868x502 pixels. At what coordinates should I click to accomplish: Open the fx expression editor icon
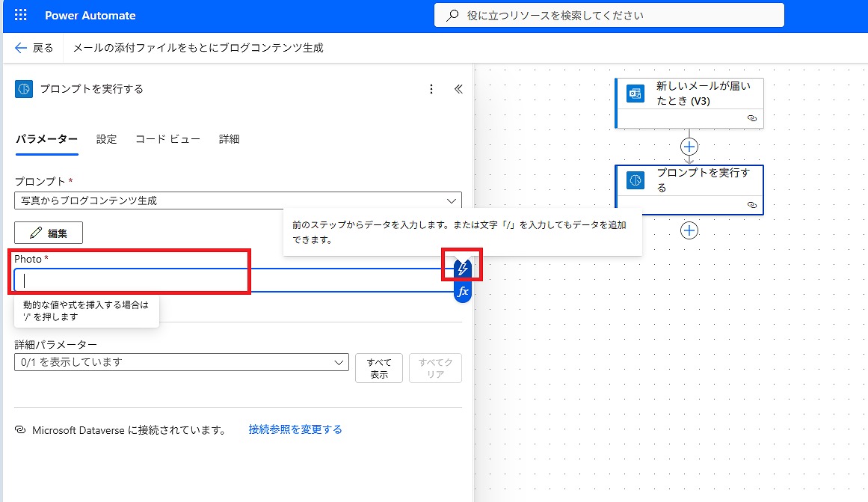coord(463,291)
